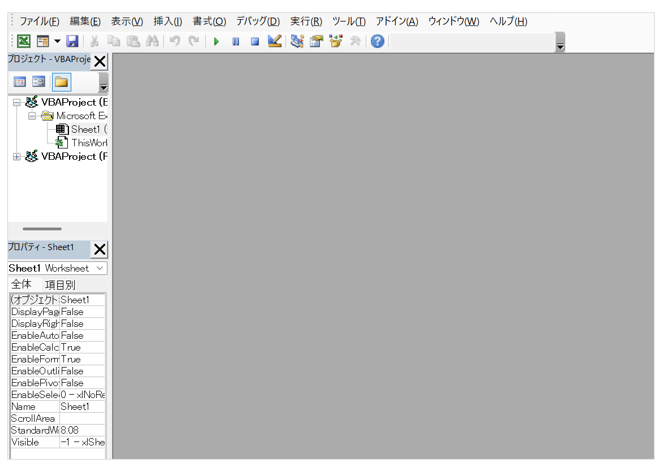Open the ウィンドウ(W) menu
The image size is (658, 464).
pyautogui.click(x=453, y=21)
